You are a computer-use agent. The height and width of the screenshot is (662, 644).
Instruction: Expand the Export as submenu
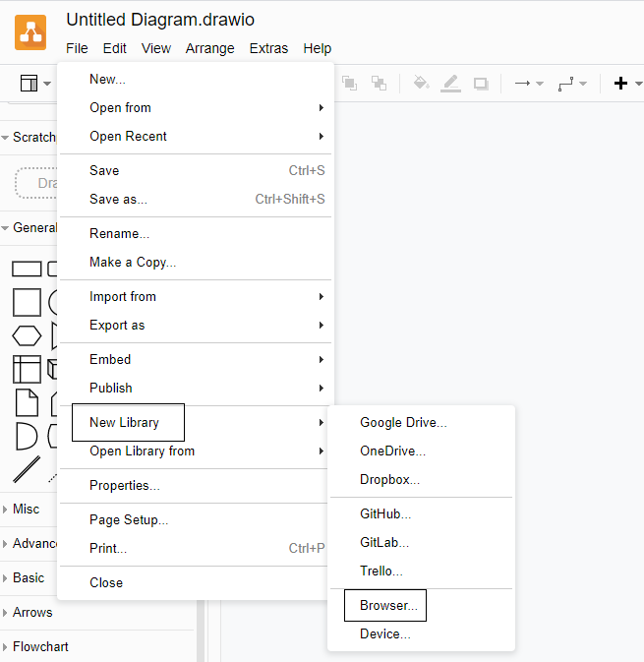[x=196, y=325]
